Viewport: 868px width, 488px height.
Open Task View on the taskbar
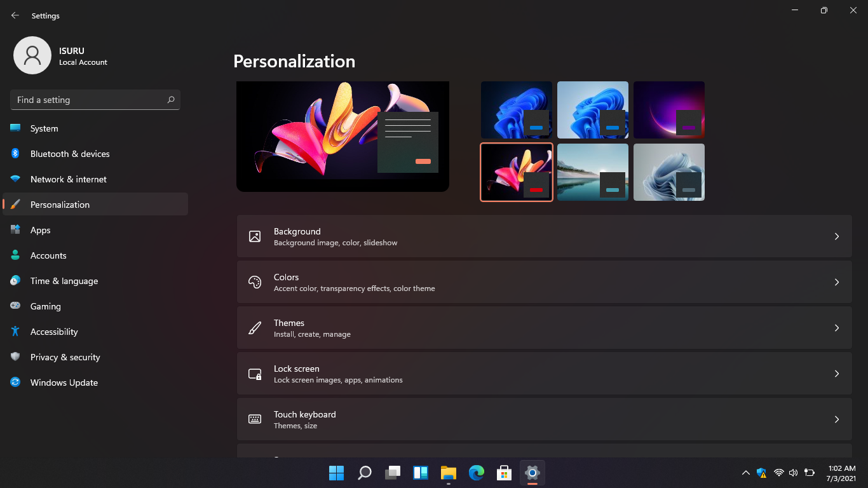coord(393,473)
